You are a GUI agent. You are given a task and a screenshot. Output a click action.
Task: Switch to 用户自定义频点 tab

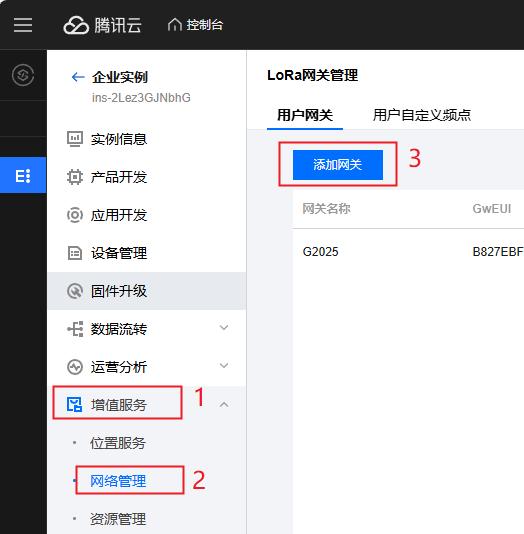pos(422,115)
